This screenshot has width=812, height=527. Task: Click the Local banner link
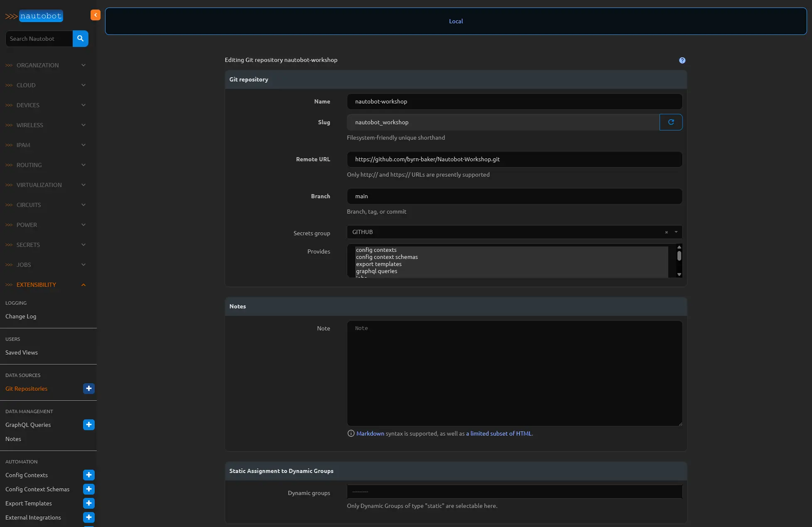(x=456, y=21)
